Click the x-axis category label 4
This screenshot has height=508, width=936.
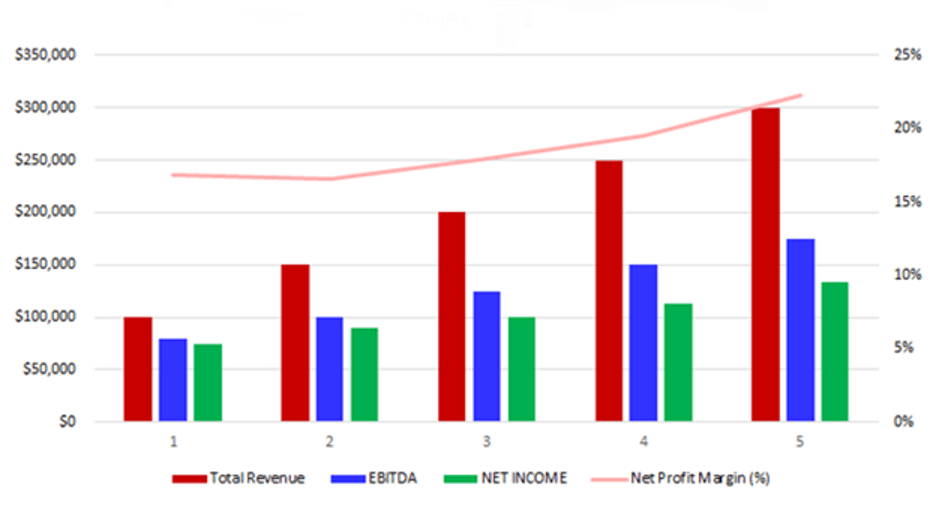[644, 442]
